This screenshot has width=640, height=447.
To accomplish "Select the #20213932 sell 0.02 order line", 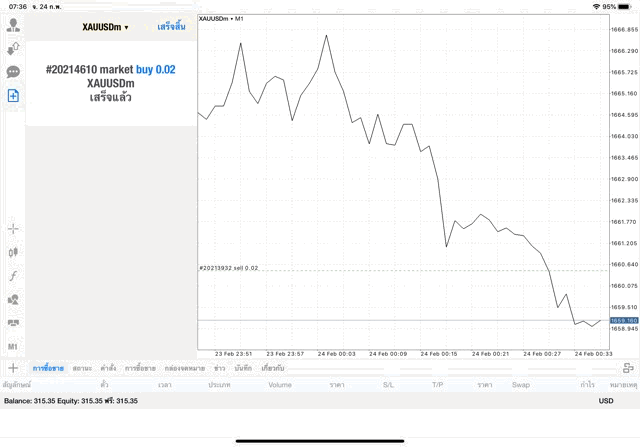I will pyautogui.click(x=229, y=268).
